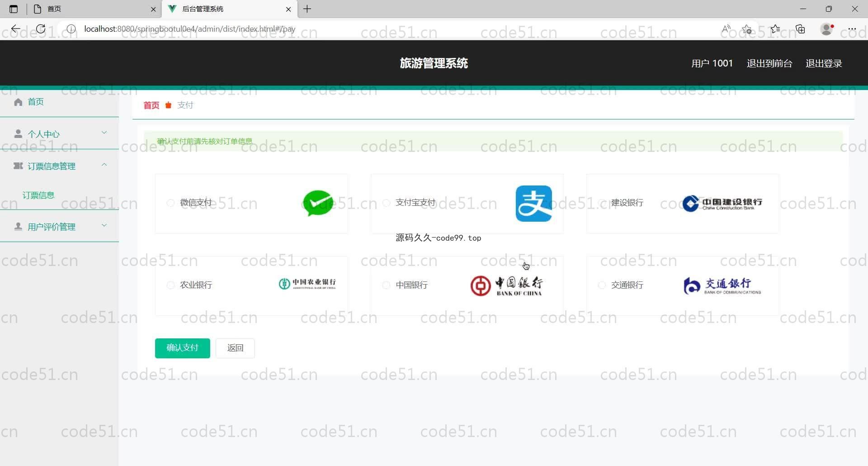Click 退出到前台 in the header
Image resolution: width=868 pixels, height=466 pixels.
pos(769,63)
